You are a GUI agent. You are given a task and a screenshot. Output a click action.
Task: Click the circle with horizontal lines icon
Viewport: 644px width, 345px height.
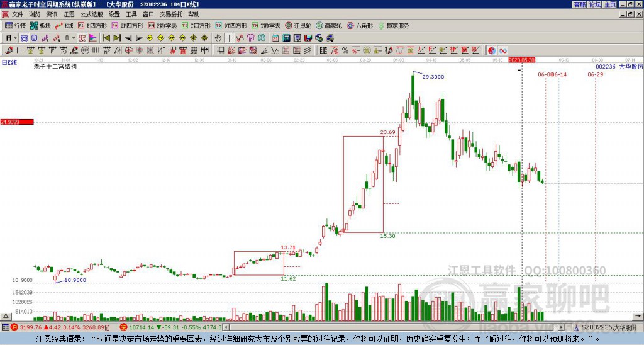point(85,50)
